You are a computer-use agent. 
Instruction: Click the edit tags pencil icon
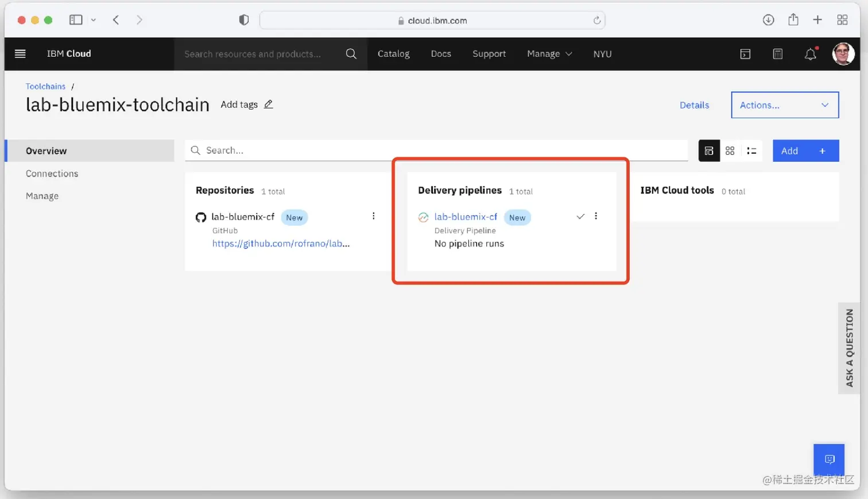[268, 104]
